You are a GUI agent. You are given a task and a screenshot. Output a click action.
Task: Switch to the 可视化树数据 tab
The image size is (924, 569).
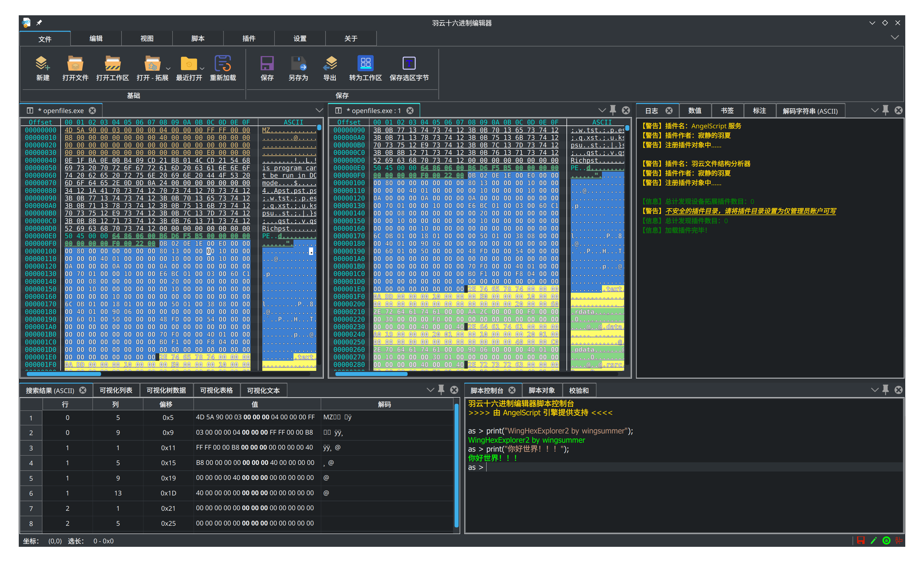point(166,390)
